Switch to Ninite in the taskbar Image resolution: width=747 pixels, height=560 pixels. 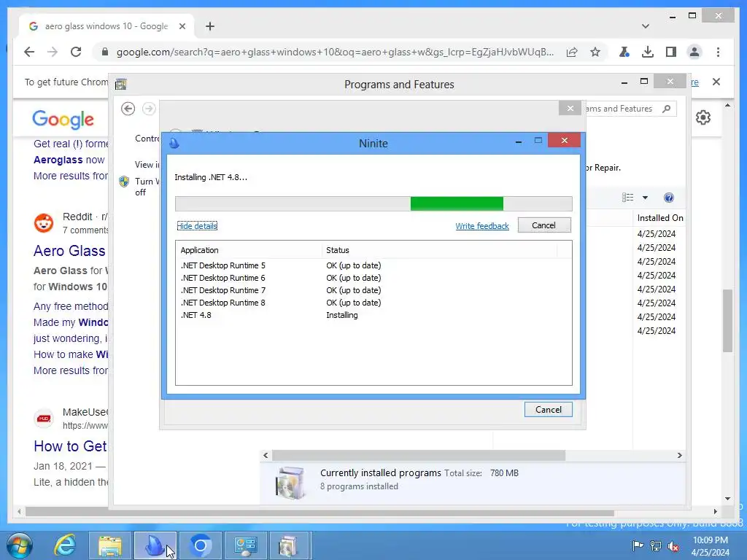pos(155,545)
